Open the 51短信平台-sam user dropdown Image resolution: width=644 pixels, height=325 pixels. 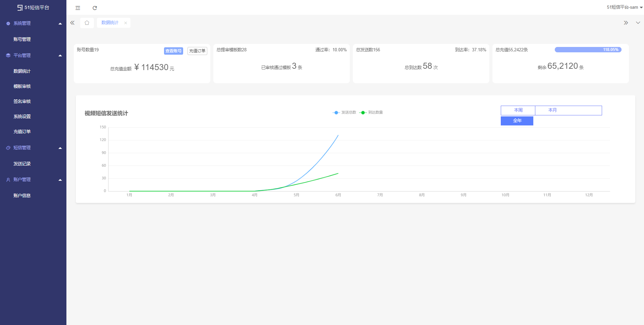(x=625, y=7)
